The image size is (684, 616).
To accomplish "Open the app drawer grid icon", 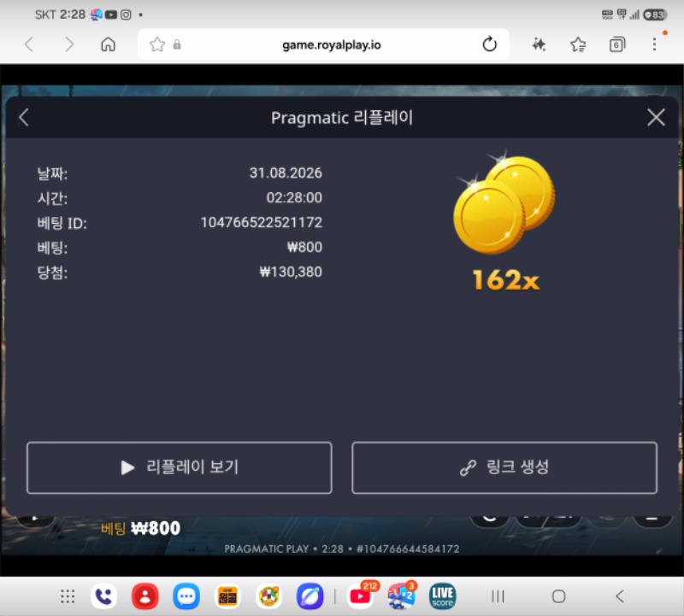I will point(68,596).
